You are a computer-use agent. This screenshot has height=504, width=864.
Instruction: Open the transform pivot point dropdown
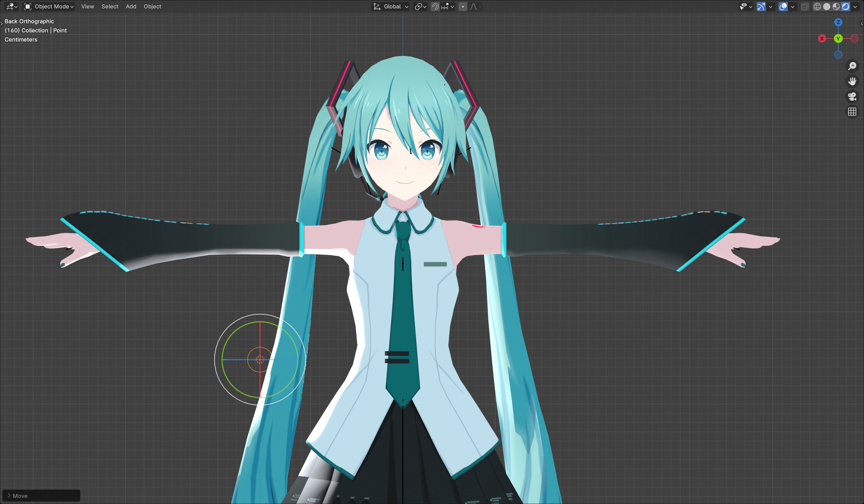coord(420,6)
